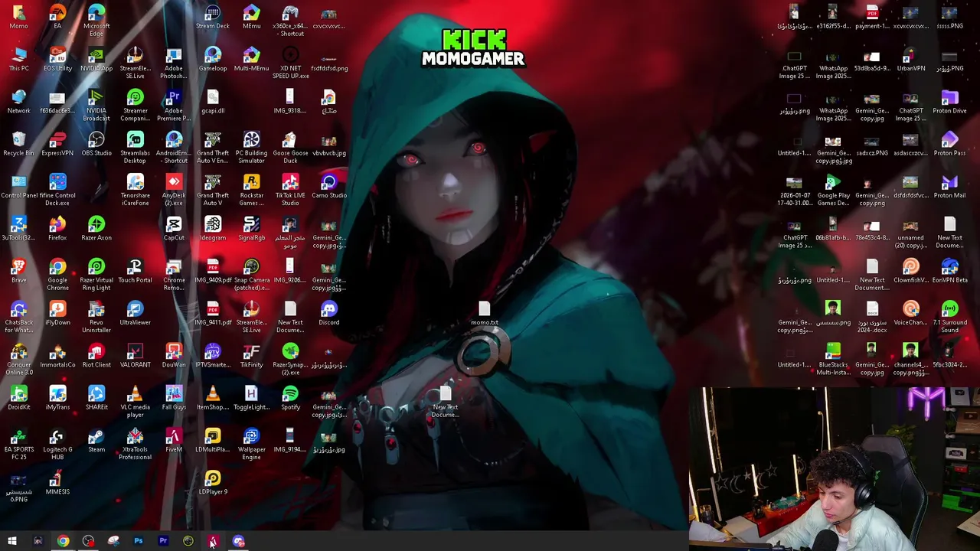Select the Fall Guys desktop icon

(174, 398)
